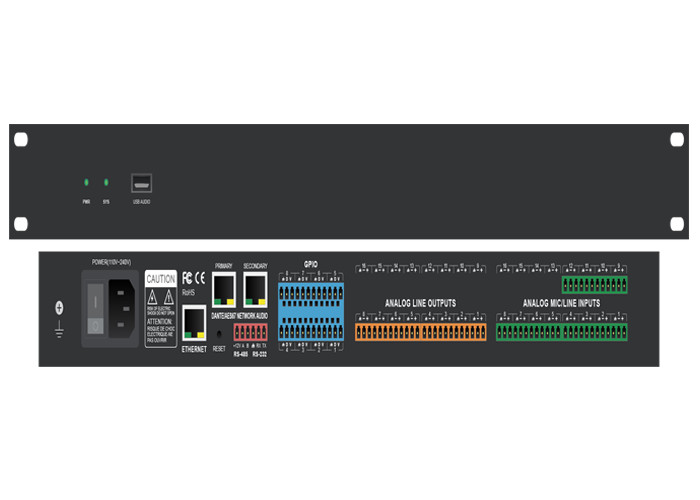Image resolution: width=700 pixels, height=500 pixels.
Task: Click the ANALOG LINE OUTPUTS label
Action: coord(420,302)
